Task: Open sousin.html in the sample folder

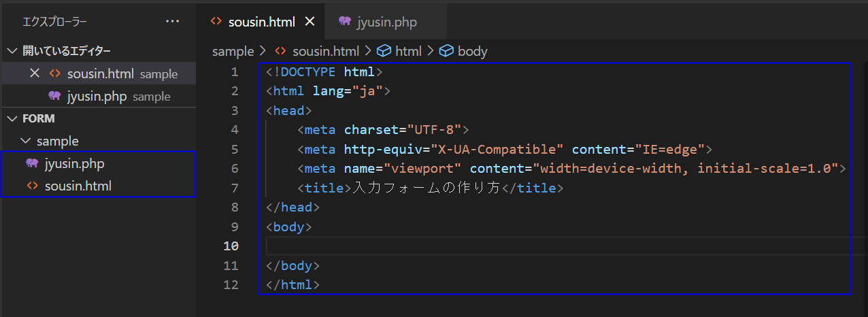Action: coord(98,186)
